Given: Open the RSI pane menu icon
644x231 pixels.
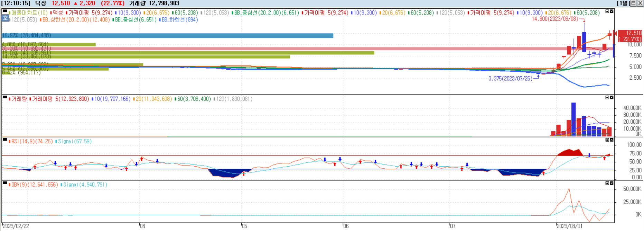Looking at the screenshot, I should click(5, 140).
